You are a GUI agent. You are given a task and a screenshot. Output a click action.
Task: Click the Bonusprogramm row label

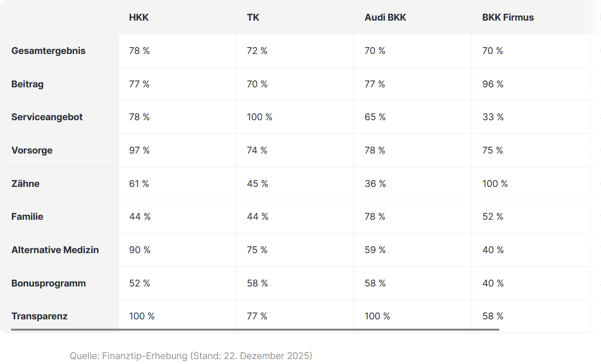(x=49, y=284)
